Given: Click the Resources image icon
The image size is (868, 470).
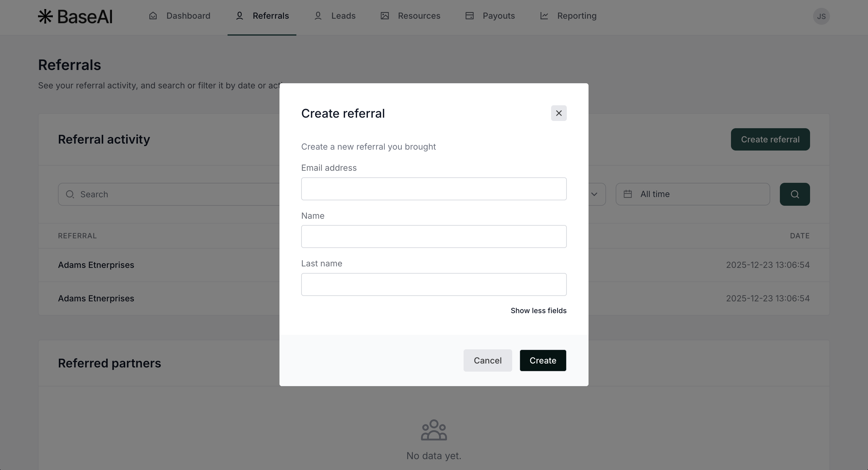Looking at the screenshot, I should click(385, 16).
